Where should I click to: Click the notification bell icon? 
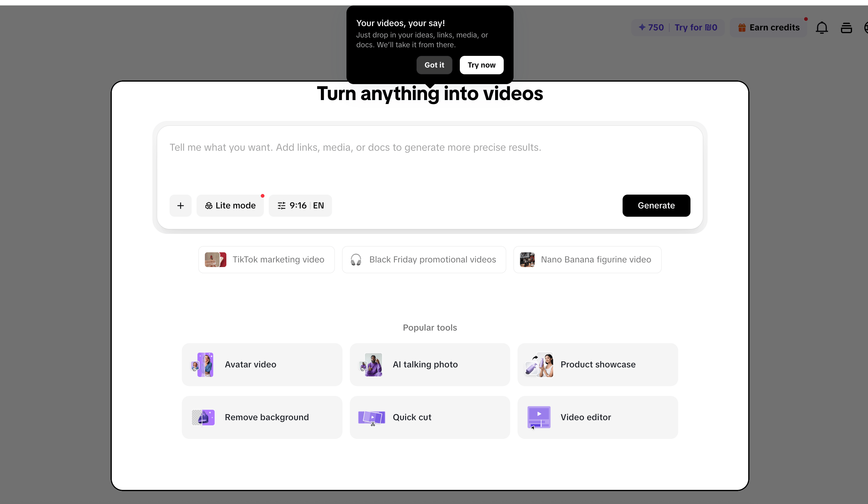tap(822, 28)
